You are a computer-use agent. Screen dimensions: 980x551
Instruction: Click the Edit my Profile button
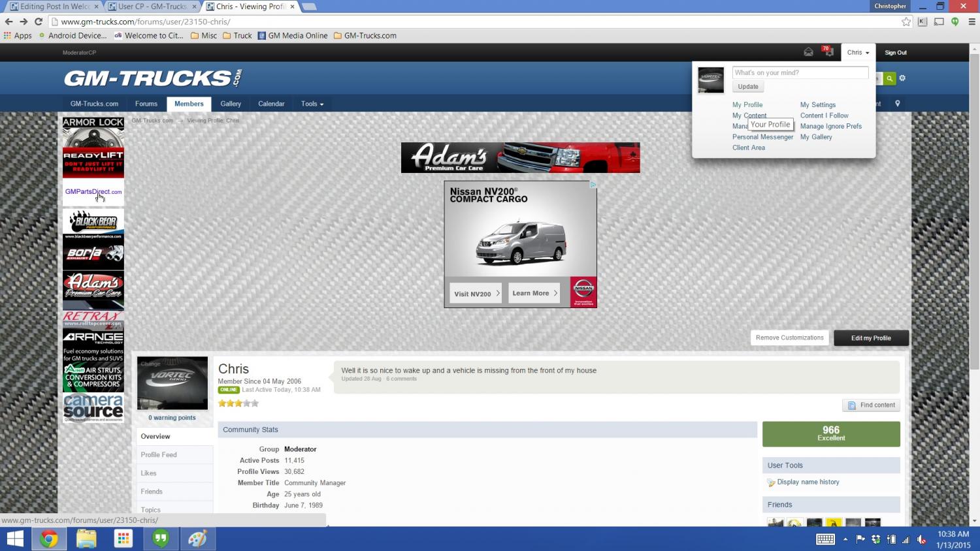[870, 338]
